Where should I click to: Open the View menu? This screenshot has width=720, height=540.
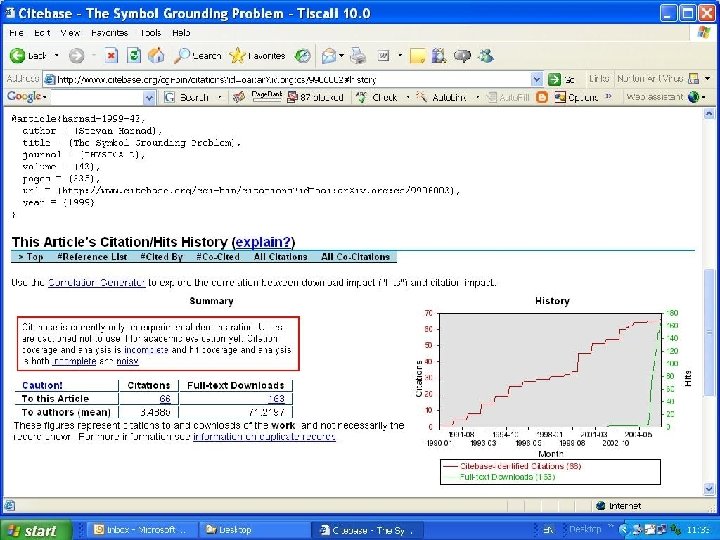pos(70,33)
